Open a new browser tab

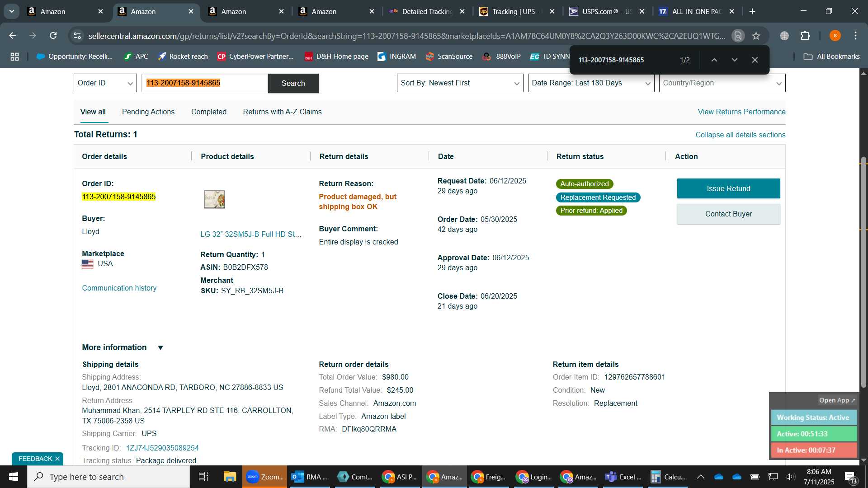coord(752,12)
